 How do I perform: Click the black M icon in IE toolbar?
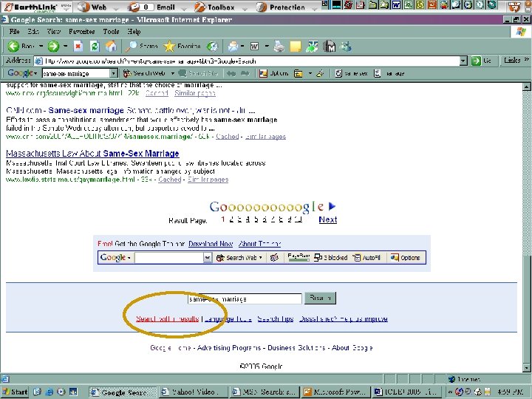[329, 46]
